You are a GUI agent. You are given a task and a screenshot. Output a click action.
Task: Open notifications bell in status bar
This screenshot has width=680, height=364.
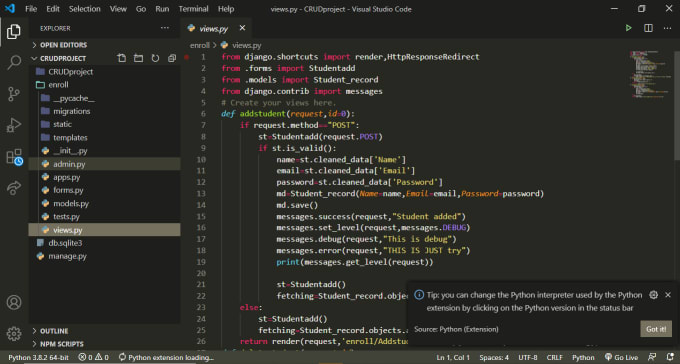(x=670, y=357)
